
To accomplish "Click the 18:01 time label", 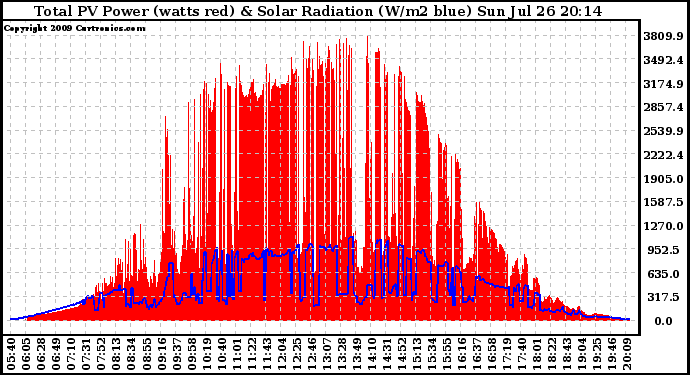I will [x=537, y=354].
